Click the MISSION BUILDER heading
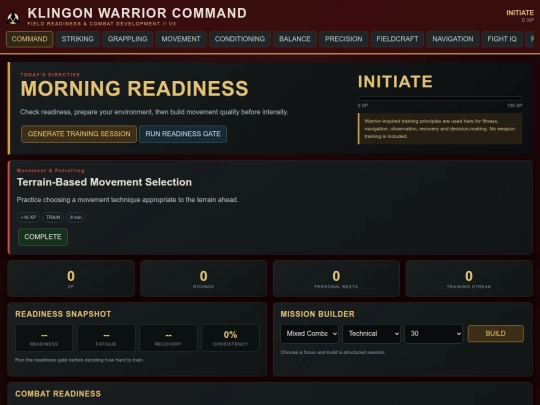 tap(317, 314)
